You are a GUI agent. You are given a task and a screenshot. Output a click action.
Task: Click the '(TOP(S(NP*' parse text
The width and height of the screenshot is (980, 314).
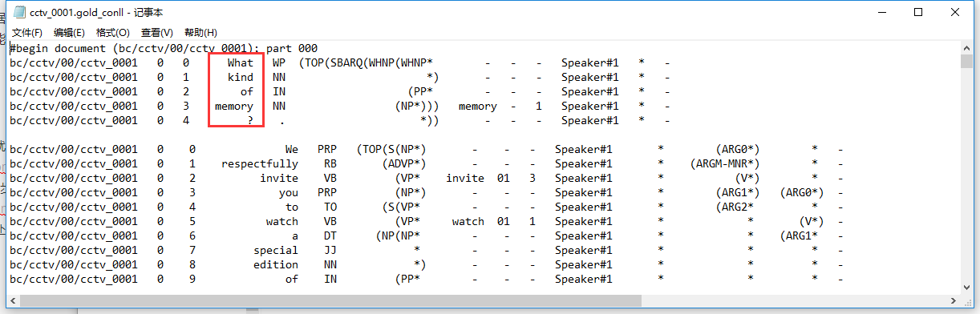point(391,149)
